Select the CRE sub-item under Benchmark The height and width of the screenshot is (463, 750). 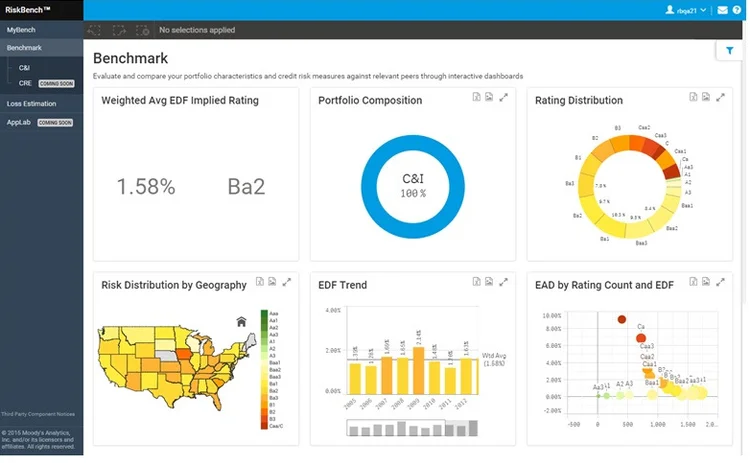click(25, 83)
